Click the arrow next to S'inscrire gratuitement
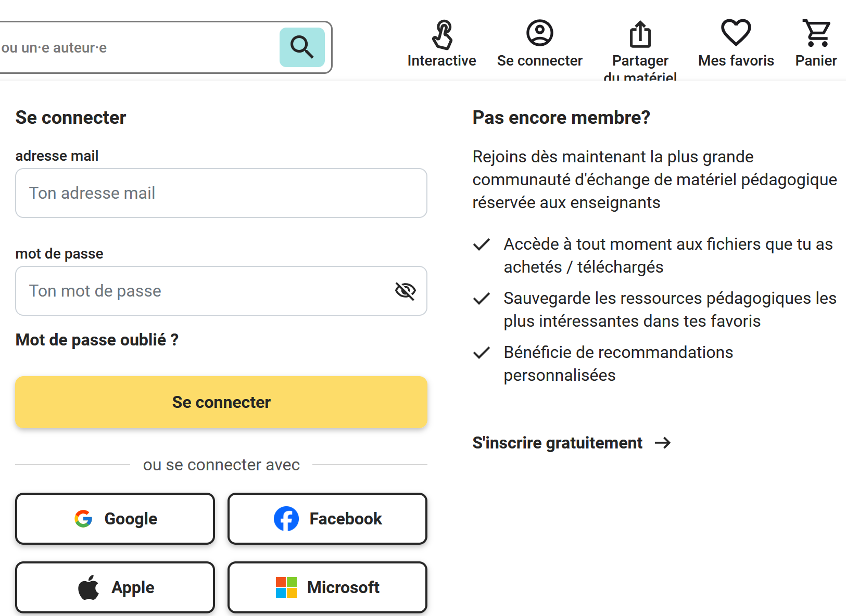This screenshot has height=616, width=846. click(x=663, y=443)
